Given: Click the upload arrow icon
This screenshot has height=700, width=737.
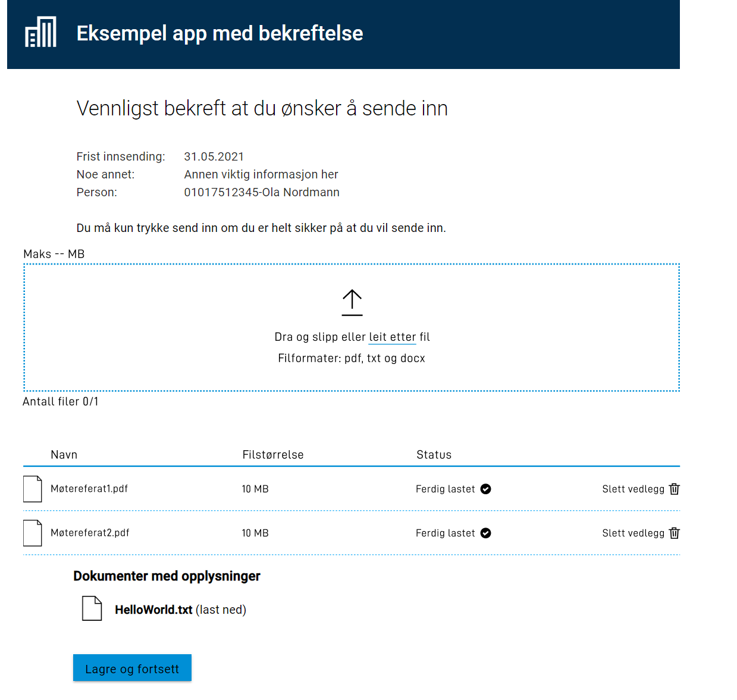Looking at the screenshot, I should [352, 302].
